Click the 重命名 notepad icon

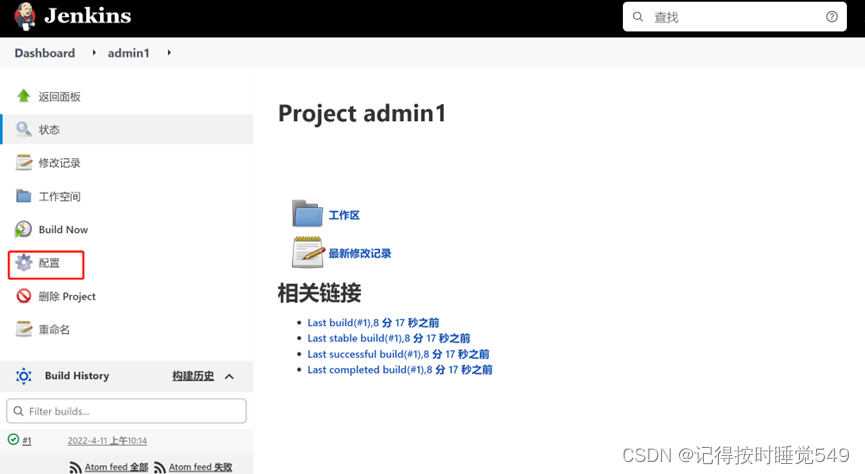[24, 329]
